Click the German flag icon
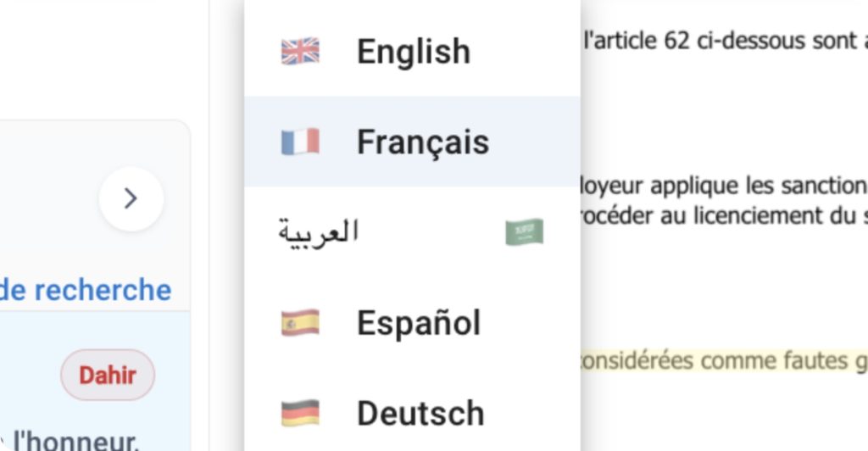 pos(300,414)
